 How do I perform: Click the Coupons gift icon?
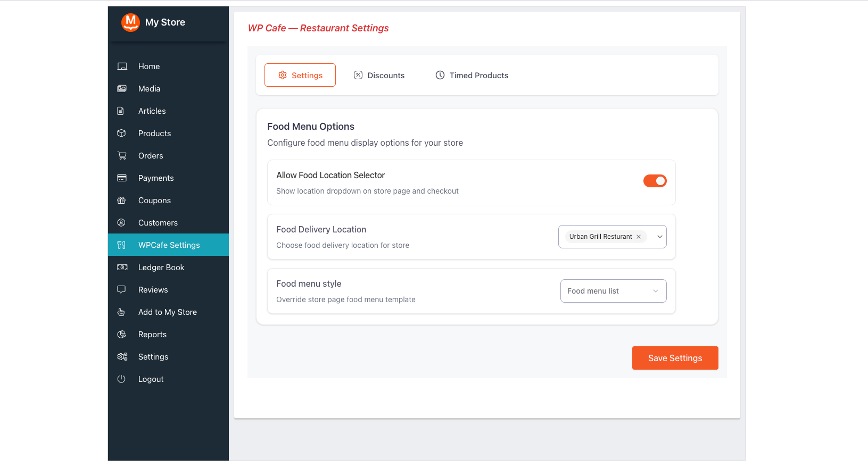(121, 201)
